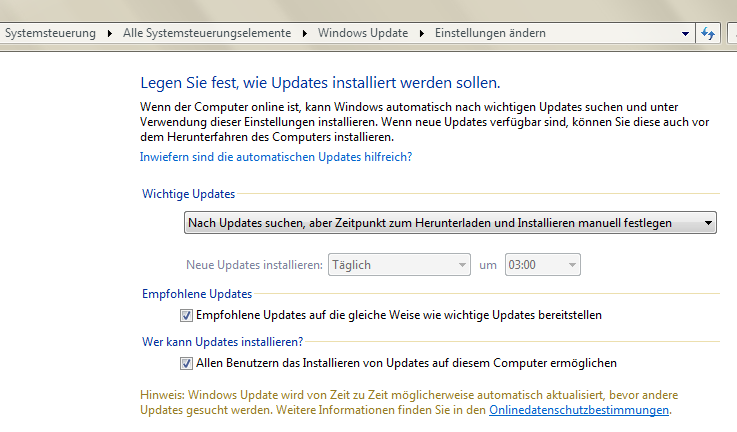Open the address bar history dropdown arrow
The image size is (737, 432).
685,34
